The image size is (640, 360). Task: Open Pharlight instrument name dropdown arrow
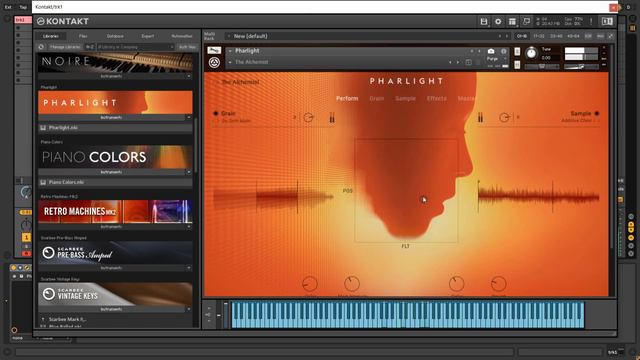(230, 51)
